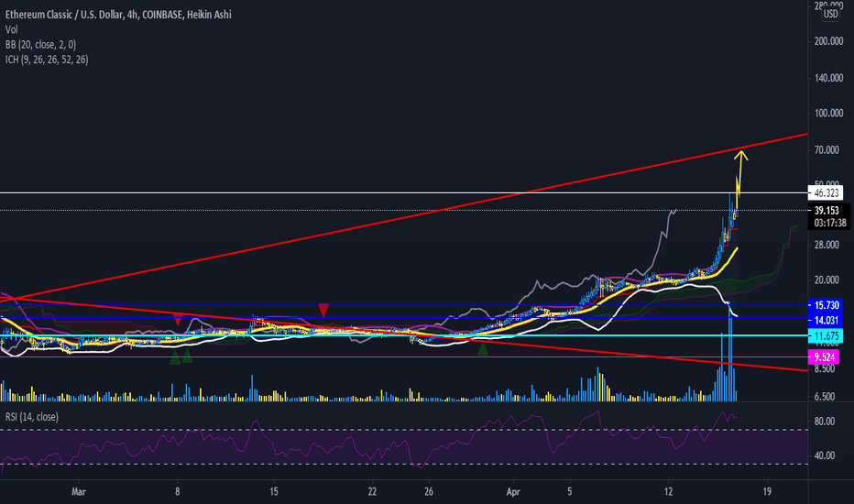Click the 6.500 price axis label

pyautogui.click(x=825, y=397)
